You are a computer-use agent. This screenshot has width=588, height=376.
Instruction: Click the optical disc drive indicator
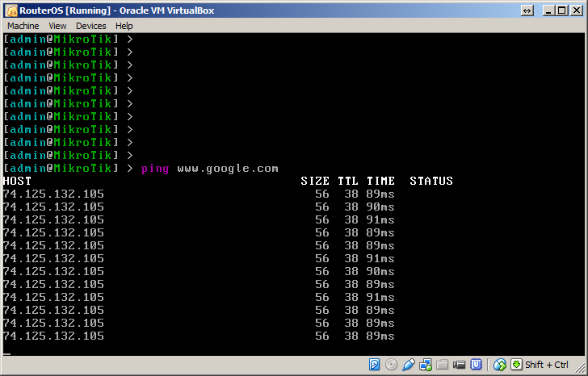point(391,365)
